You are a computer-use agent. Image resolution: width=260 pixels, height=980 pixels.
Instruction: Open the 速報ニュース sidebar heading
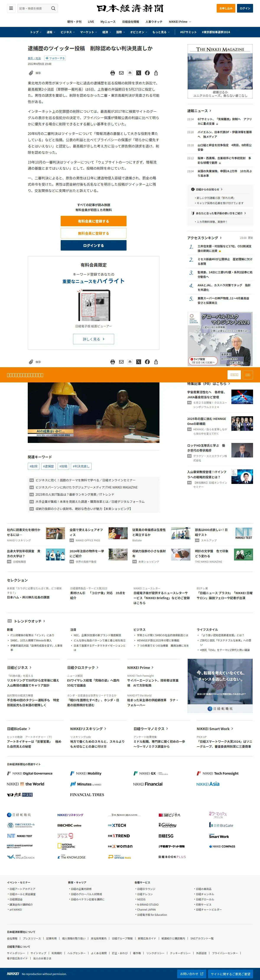199,111
